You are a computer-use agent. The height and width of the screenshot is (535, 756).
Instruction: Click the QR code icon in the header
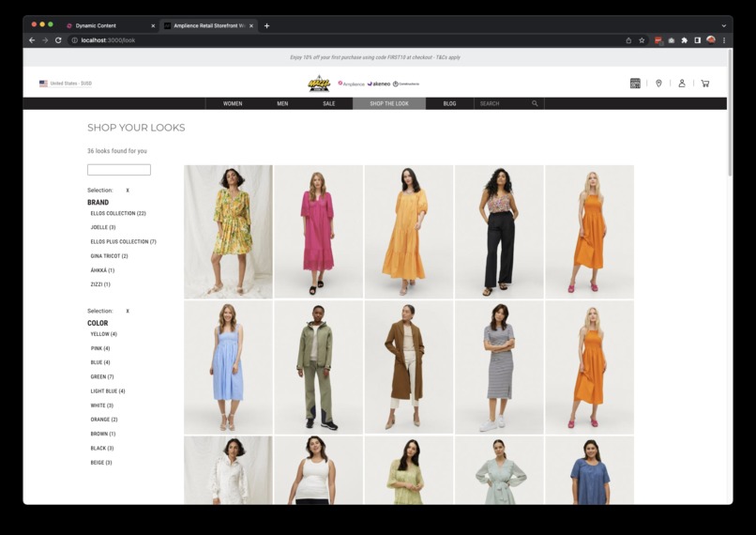click(x=635, y=84)
